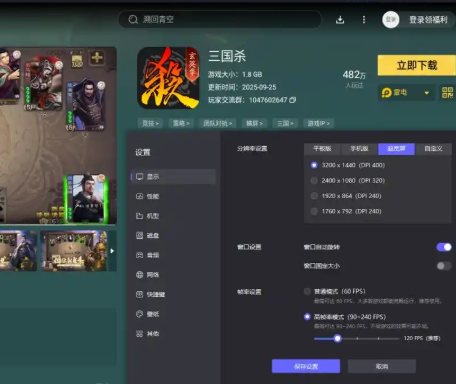456x384 pixels.
Task: Click 取消 cancel button
Action: (x=382, y=366)
